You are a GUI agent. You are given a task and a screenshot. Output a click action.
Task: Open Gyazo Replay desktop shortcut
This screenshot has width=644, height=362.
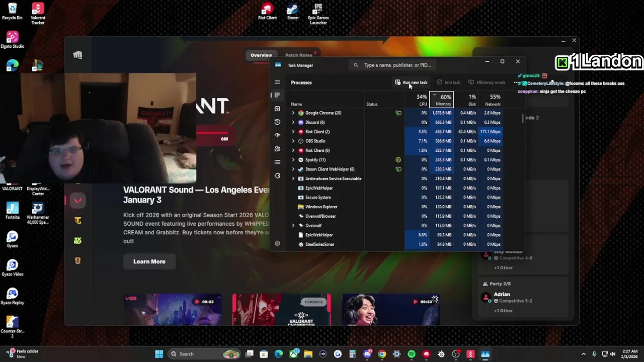[12, 296]
